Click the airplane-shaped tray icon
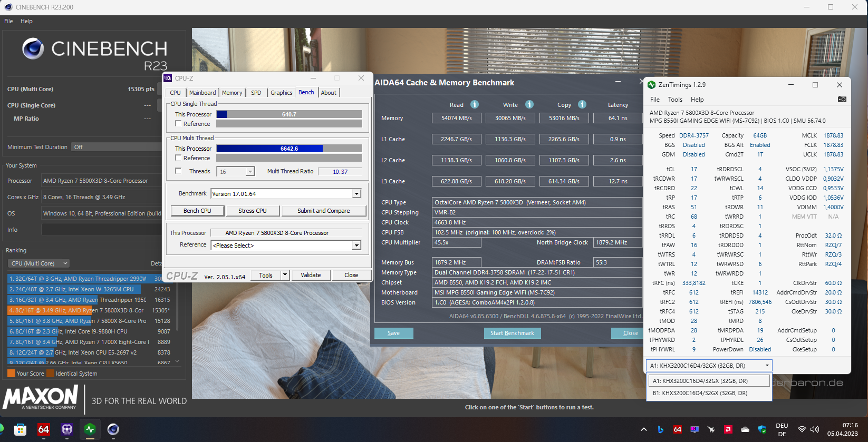Screen dimensions: 868x442 point(711,429)
